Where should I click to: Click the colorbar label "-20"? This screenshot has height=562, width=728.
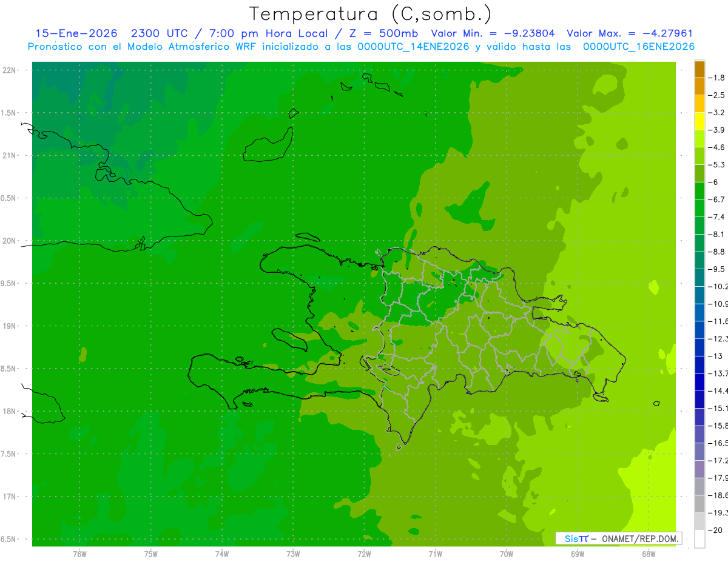pos(715,530)
